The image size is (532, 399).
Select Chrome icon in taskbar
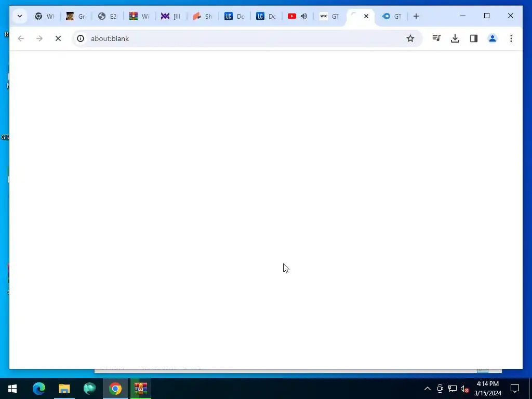(115, 389)
